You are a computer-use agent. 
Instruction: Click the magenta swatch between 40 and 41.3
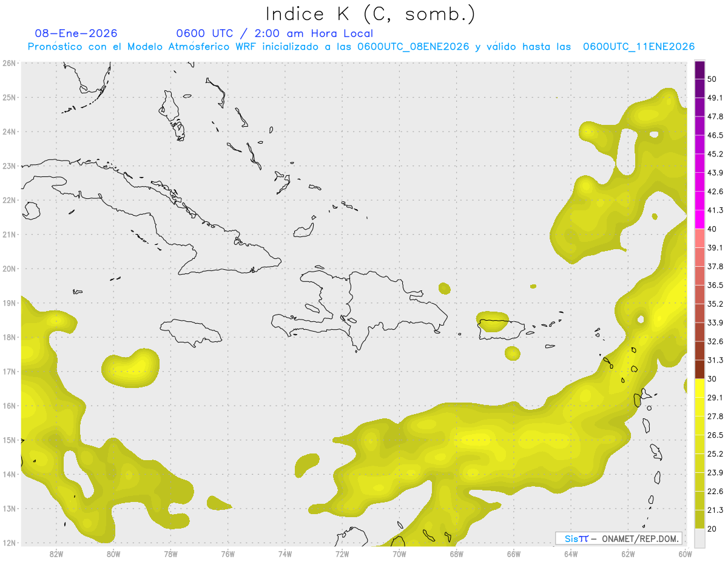coord(699,219)
